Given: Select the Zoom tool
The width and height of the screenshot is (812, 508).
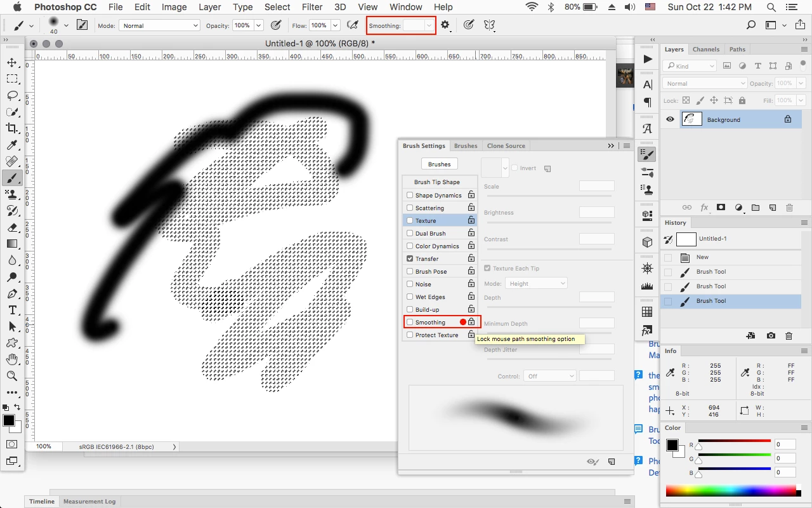Looking at the screenshot, I should point(12,376).
